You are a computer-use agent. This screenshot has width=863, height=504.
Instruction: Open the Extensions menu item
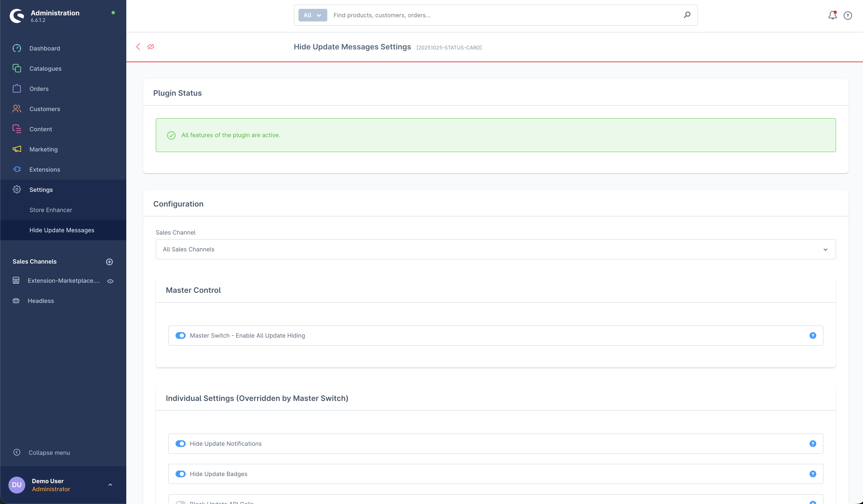45,169
